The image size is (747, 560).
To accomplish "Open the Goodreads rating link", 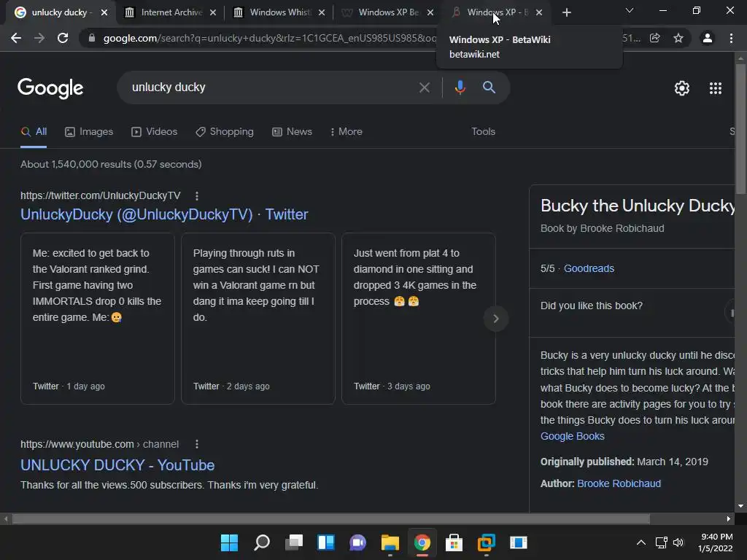I will tap(589, 268).
